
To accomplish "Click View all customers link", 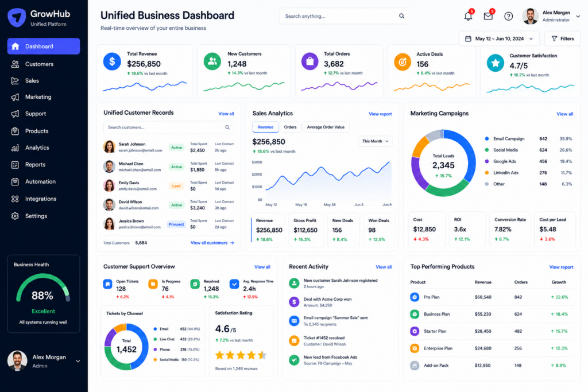I will coord(212,243).
